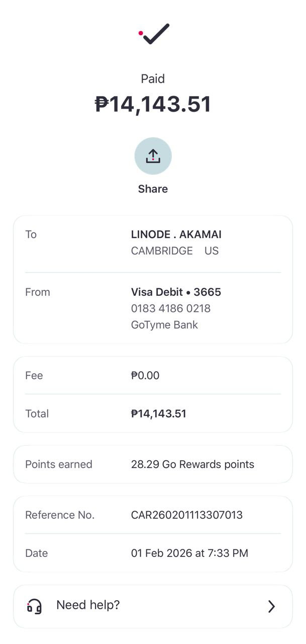
Task: Click the ₱0.00 fee value
Action: (145, 375)
